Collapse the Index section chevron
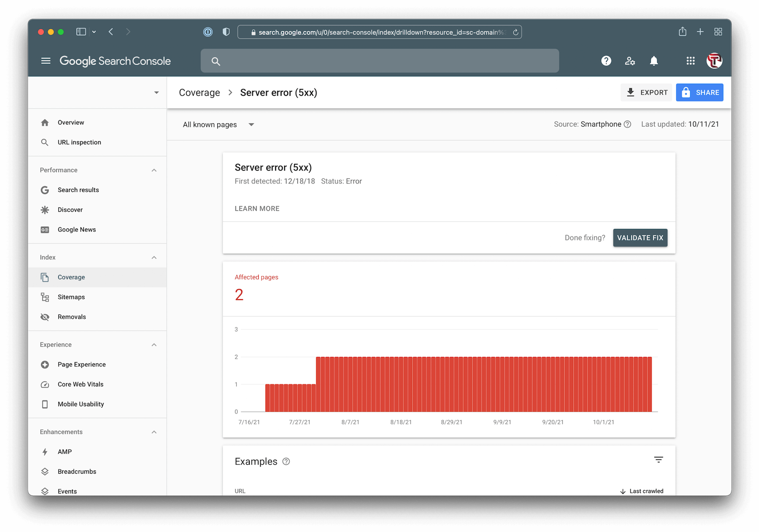 point(154,258)
